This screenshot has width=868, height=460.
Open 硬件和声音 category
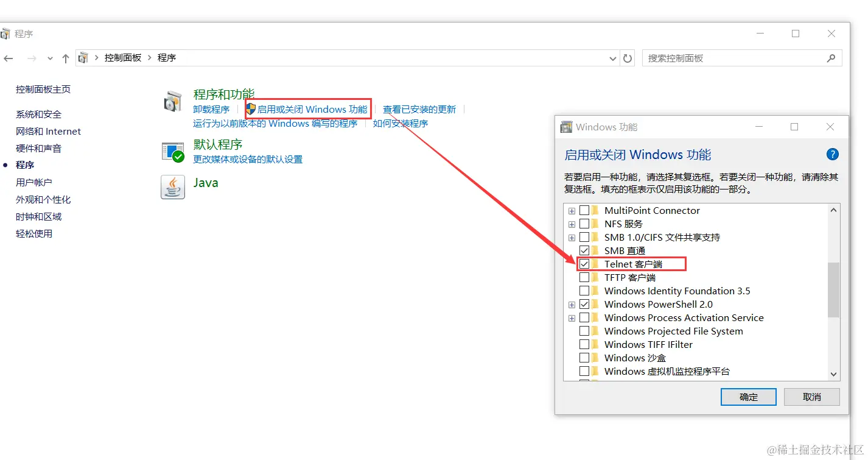(x=38, y=149)
